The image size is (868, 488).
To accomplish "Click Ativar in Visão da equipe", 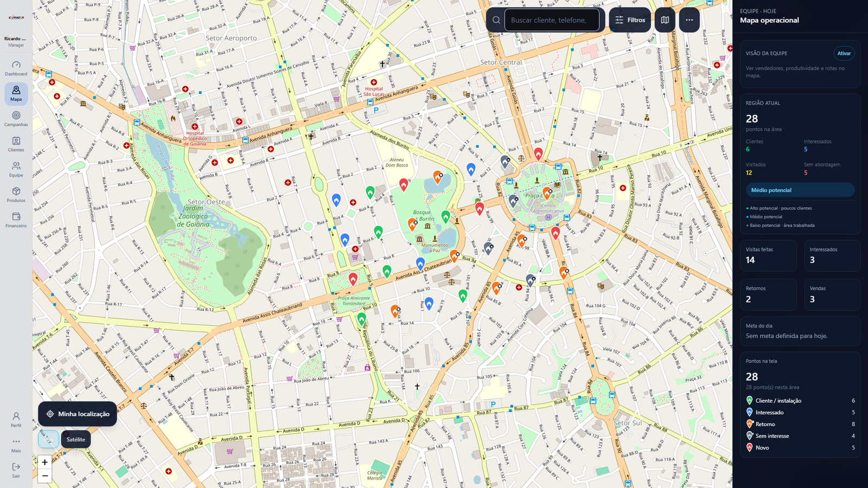I will click(844, 53).
